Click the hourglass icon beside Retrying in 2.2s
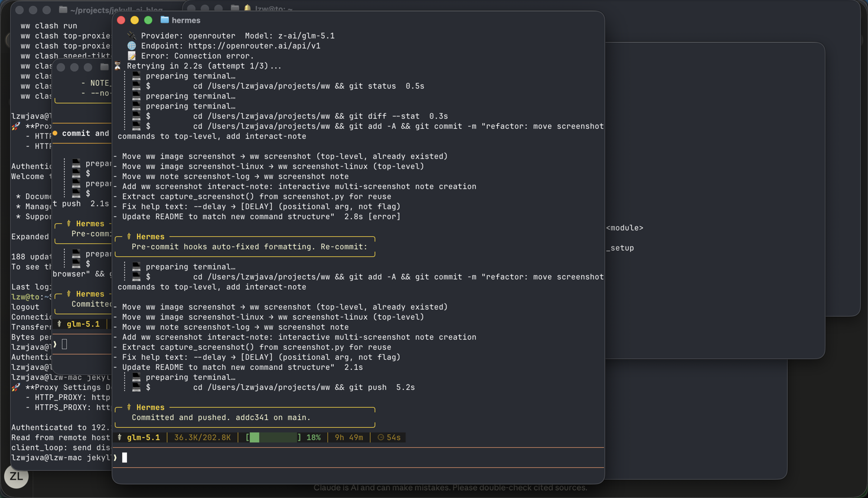 tap(118, 66)
